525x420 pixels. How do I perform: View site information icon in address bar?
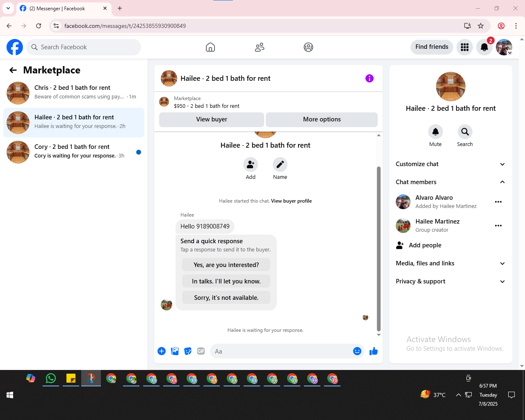pyautogui.click(x=56, y=26)
